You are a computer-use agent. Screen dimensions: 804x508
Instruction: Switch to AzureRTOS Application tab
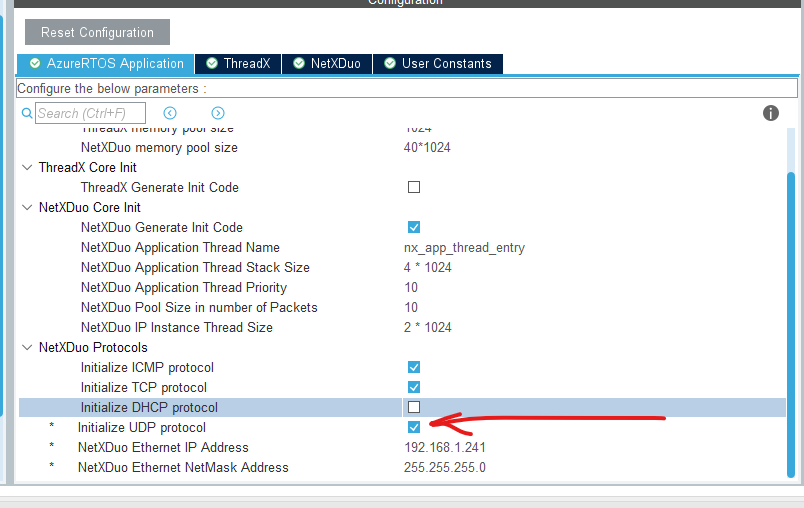[106, 64]
